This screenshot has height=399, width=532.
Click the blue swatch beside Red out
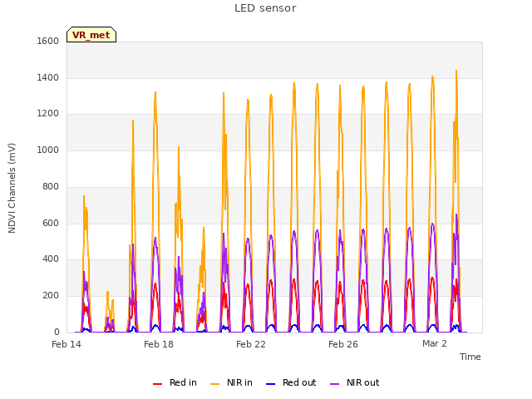tap(270, 384)
